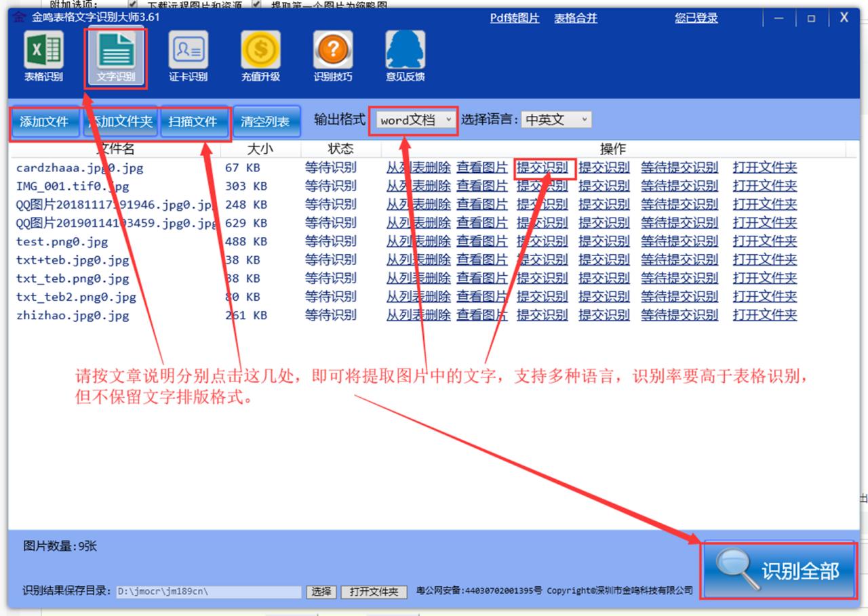
Task: Open the 输出格式 output format dropdown
Action: click(x=414, y=119)
